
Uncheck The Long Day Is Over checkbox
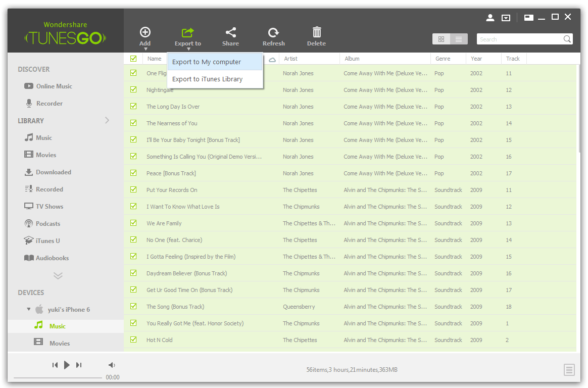(x=133, y=106)
